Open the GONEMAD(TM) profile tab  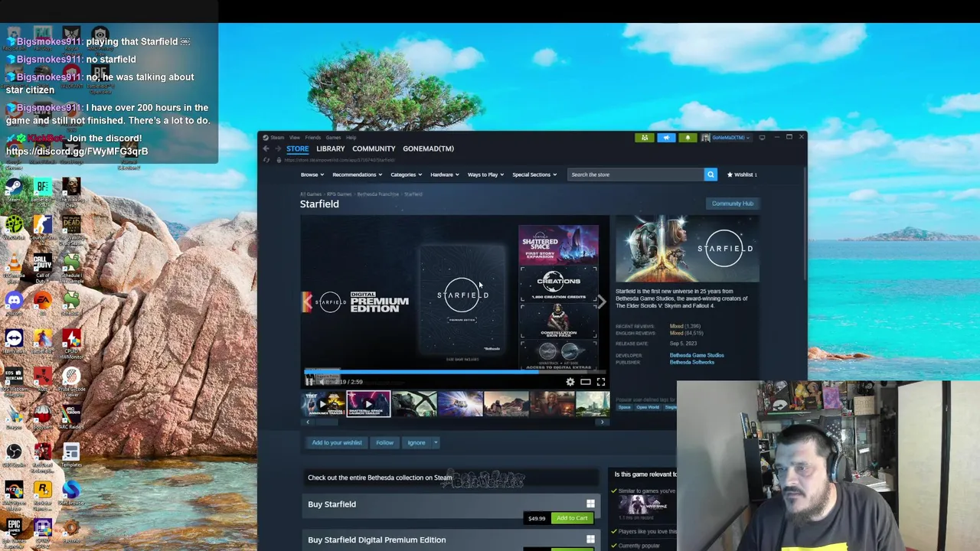(428, 148)
